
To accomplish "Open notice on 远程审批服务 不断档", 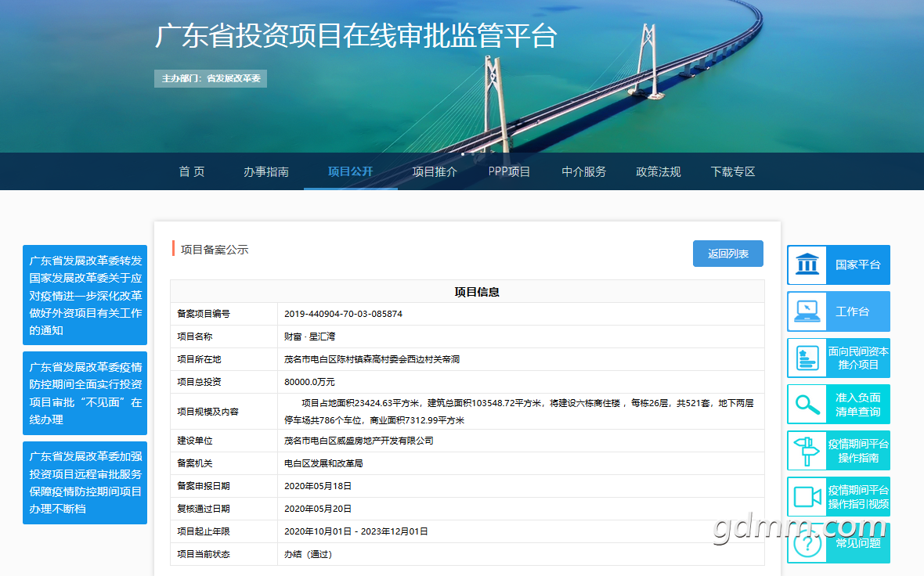I will click(x=85, y=482).
